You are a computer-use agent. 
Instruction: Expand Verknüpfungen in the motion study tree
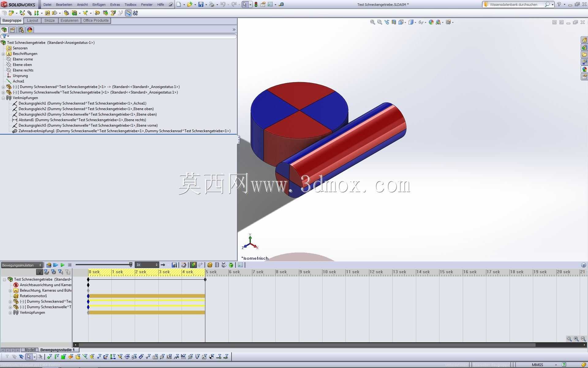[10, 312]
